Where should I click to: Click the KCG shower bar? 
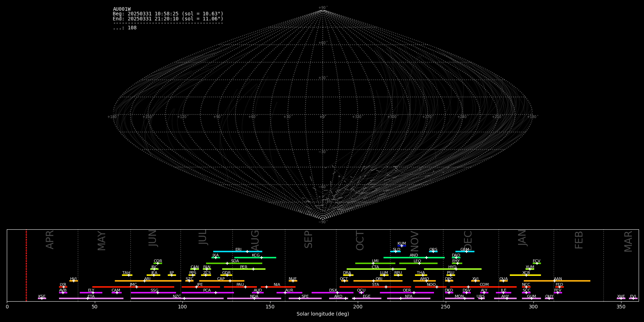coord(255,257)
